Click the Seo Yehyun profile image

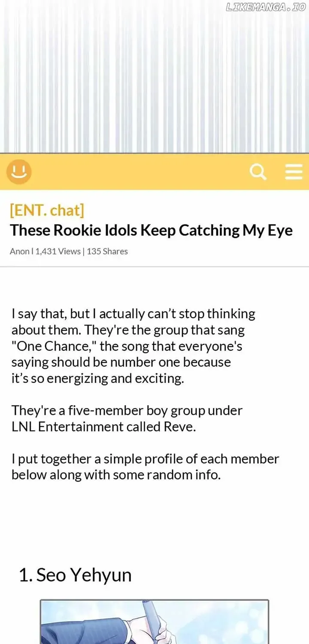click(154, 622)
